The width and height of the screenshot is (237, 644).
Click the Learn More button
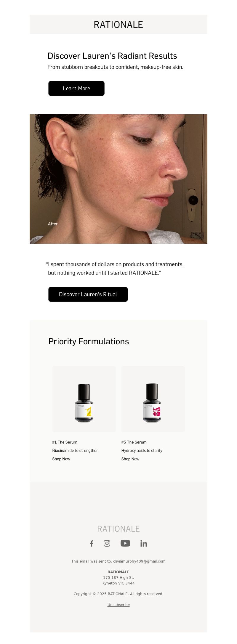click(76, 89)
